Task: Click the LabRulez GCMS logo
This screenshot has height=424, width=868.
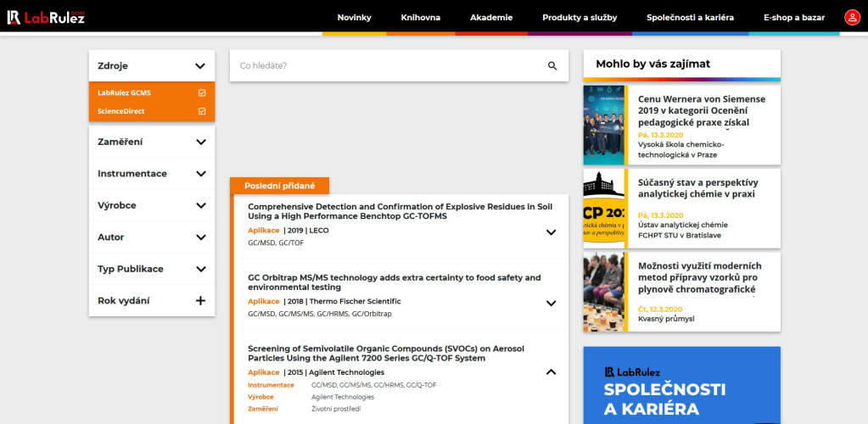Action: coord(46,17)
